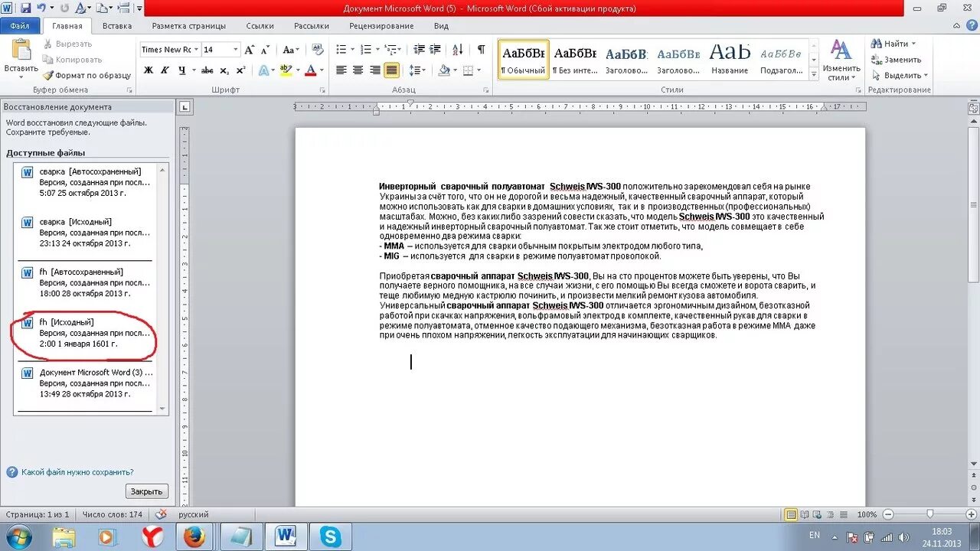Viewport: 980px width, 551px height.
Task: Click the Firefox icon on the taskbar
Action: pyautogui.click(x=195, y=536)
